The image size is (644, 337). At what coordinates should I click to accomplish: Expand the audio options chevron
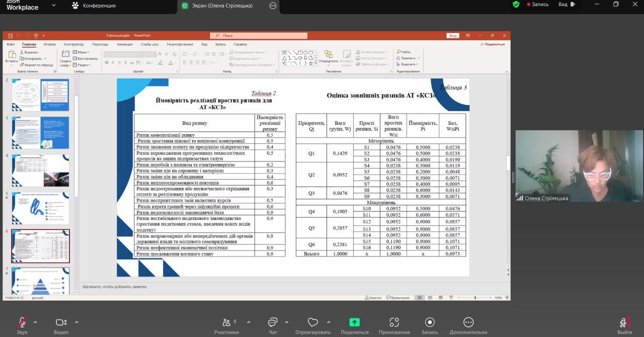(35, 322)
